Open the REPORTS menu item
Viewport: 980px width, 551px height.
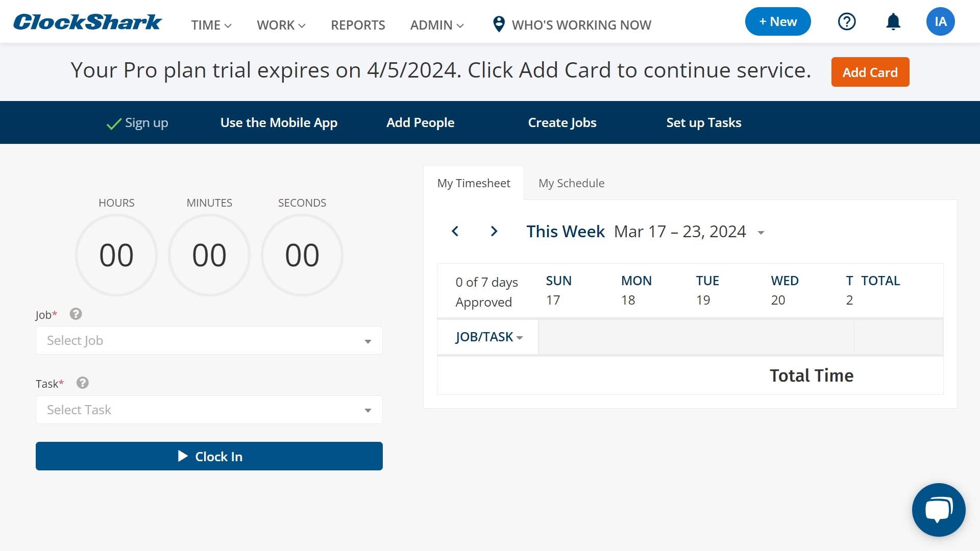[x=358, y=25]
